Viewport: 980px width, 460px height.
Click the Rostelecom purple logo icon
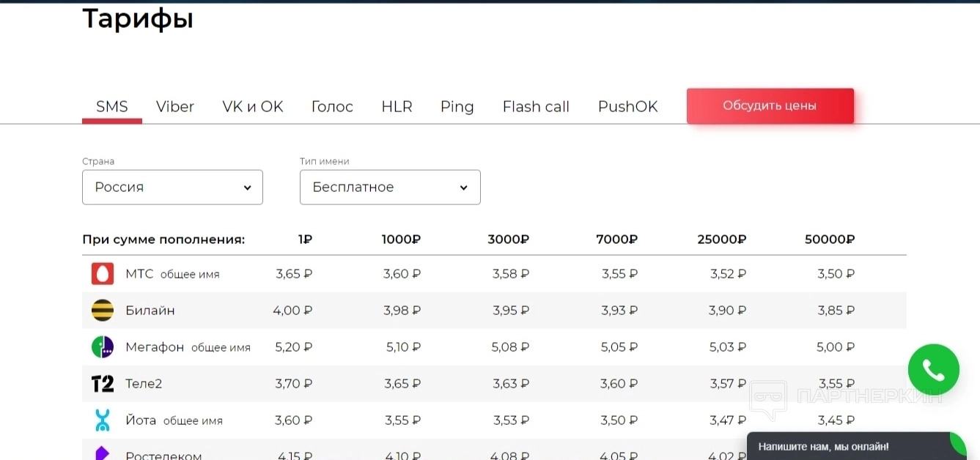(103, 454)
